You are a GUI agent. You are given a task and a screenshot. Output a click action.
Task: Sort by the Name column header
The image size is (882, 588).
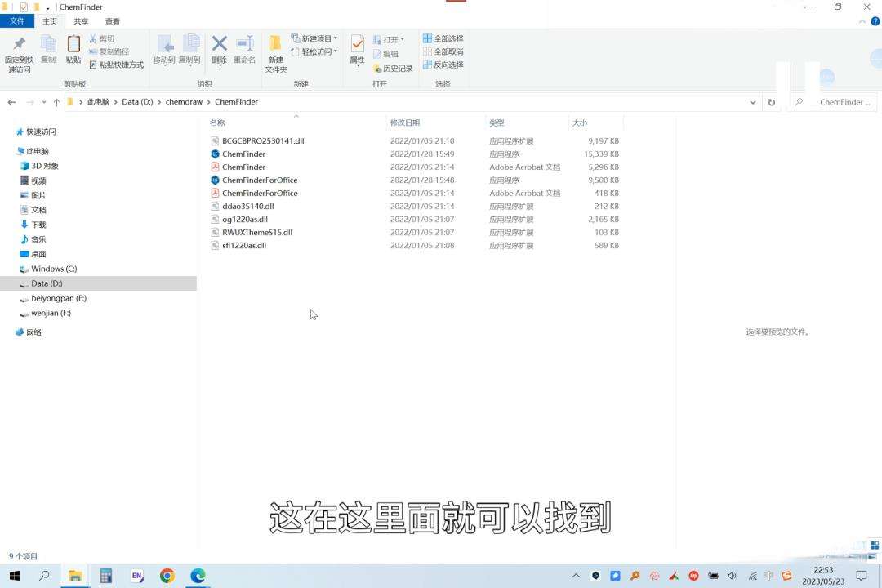point(217,122)
